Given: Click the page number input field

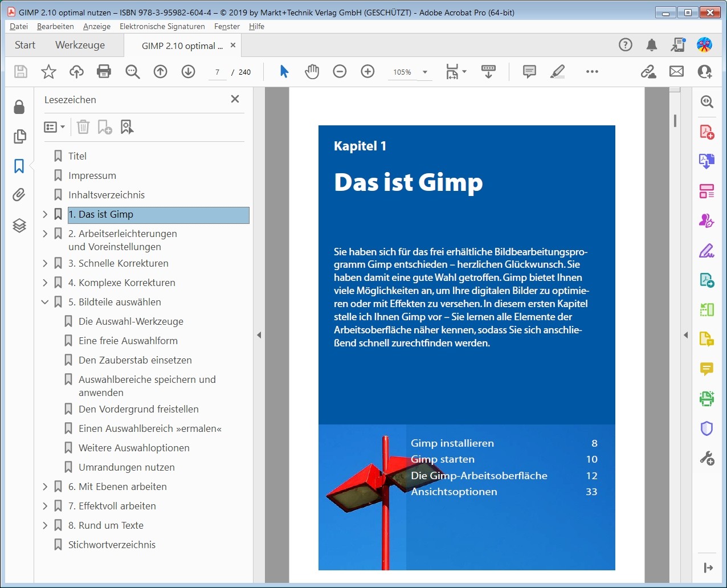Looking at the screenshot, I should pos(217,72).
